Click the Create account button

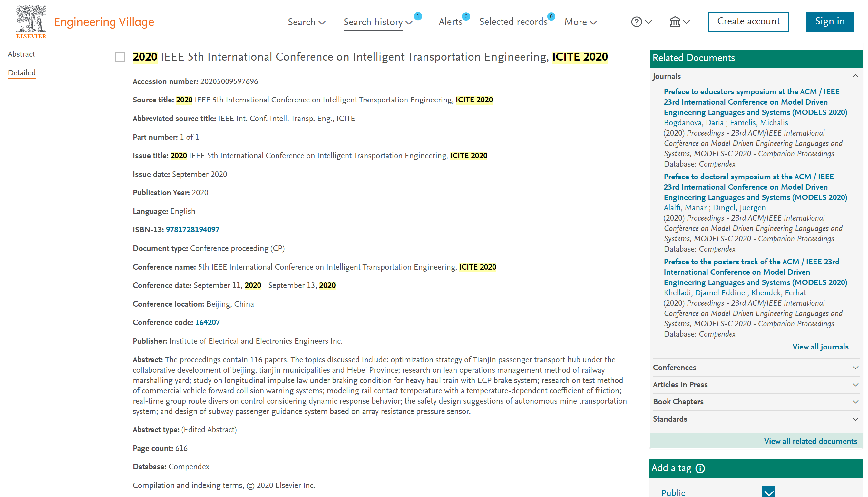(x=748, y=22)
